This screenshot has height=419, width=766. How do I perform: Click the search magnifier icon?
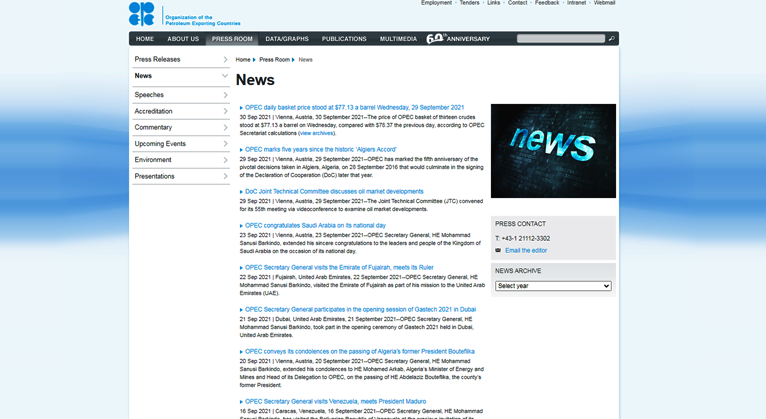tap(611, 39)
